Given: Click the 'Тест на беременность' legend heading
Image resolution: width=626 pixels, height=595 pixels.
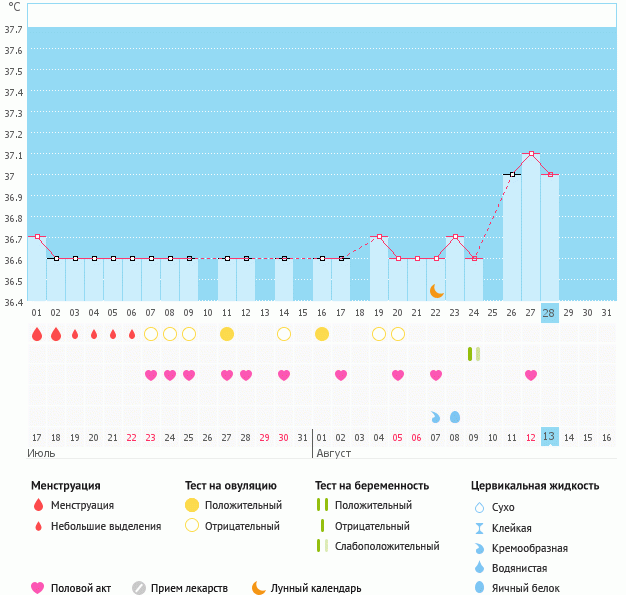Looking at the screenshot, I should (x=372, y=485).
